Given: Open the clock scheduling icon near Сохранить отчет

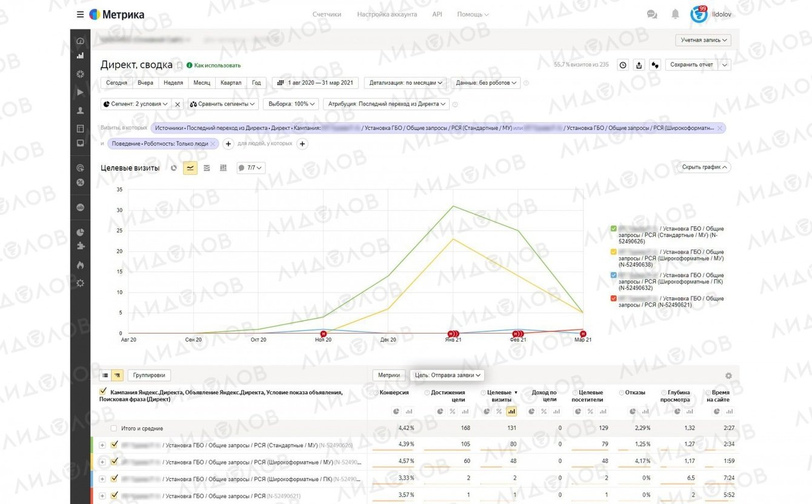Looking at the screenshot, I should pos(623,65).
